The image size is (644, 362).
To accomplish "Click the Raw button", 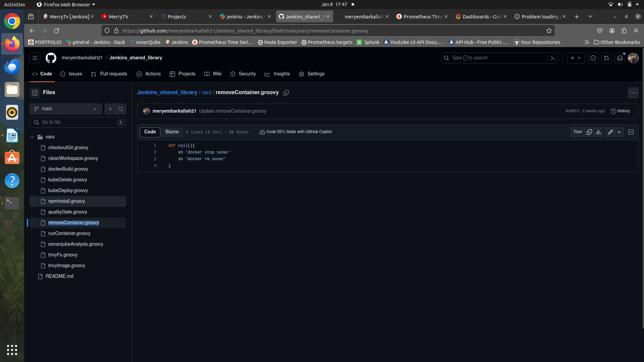I will [x=578, y=132].
